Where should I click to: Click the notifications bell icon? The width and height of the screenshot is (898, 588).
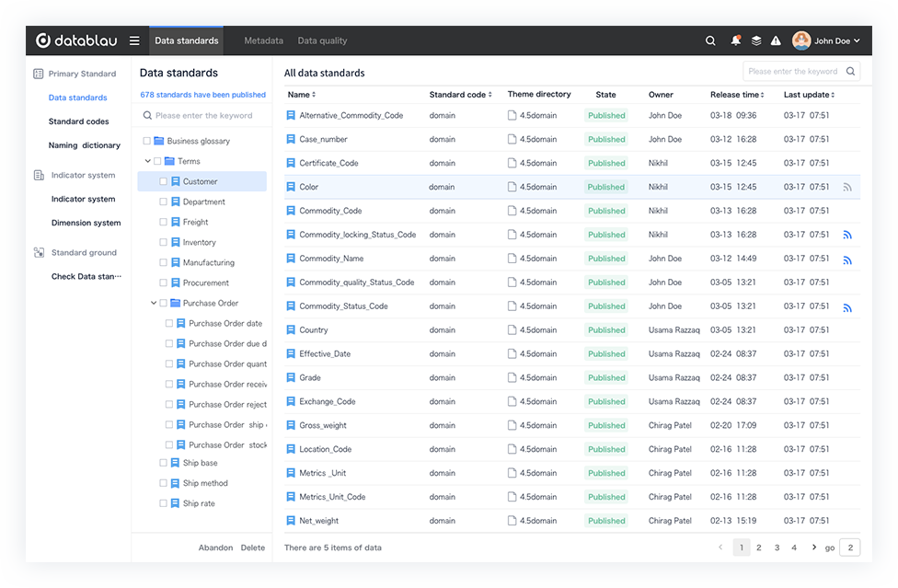[734, 40]
